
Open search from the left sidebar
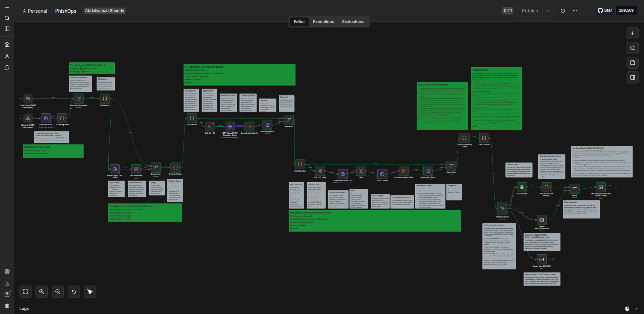(7, 18)
